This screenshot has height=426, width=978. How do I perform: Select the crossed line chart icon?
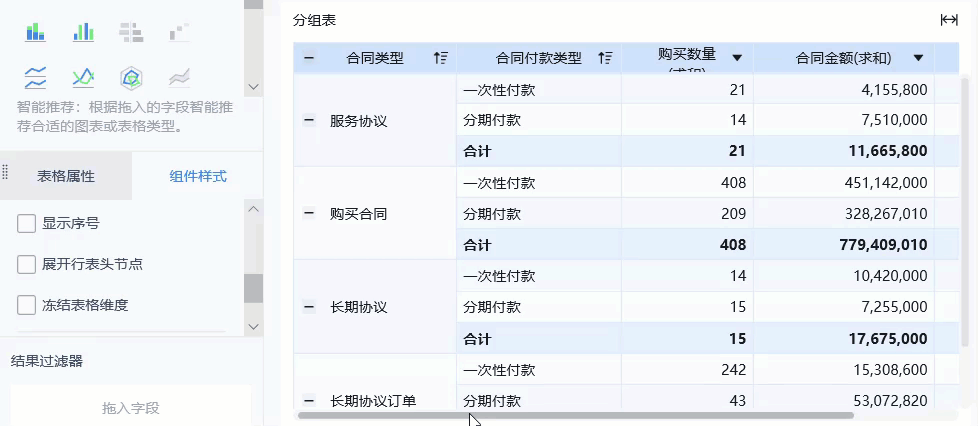pyautogui.click(x=84, y=78)
